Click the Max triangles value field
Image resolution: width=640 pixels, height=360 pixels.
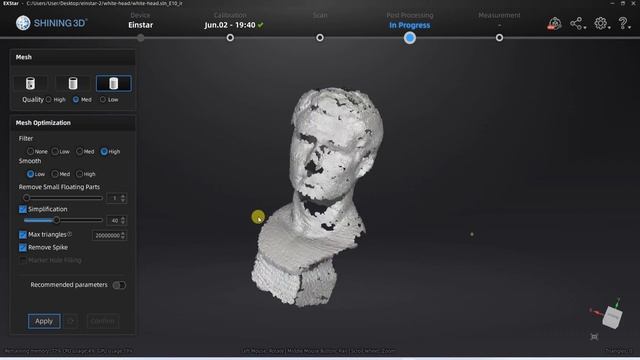(109, 236)
